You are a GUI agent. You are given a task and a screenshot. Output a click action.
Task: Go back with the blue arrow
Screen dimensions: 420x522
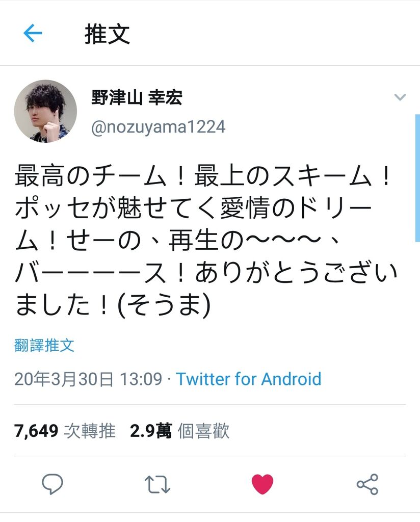pyautogui.click(x=33, y=33)
